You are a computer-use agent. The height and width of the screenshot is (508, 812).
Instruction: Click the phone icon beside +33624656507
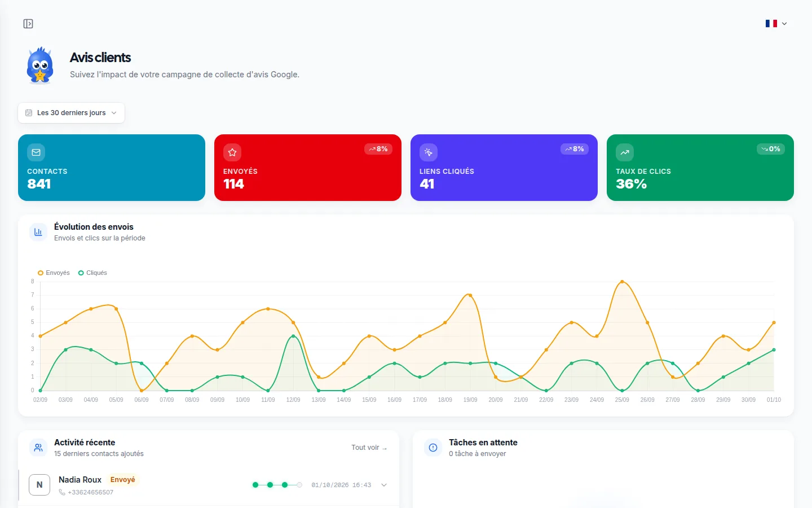62,492
